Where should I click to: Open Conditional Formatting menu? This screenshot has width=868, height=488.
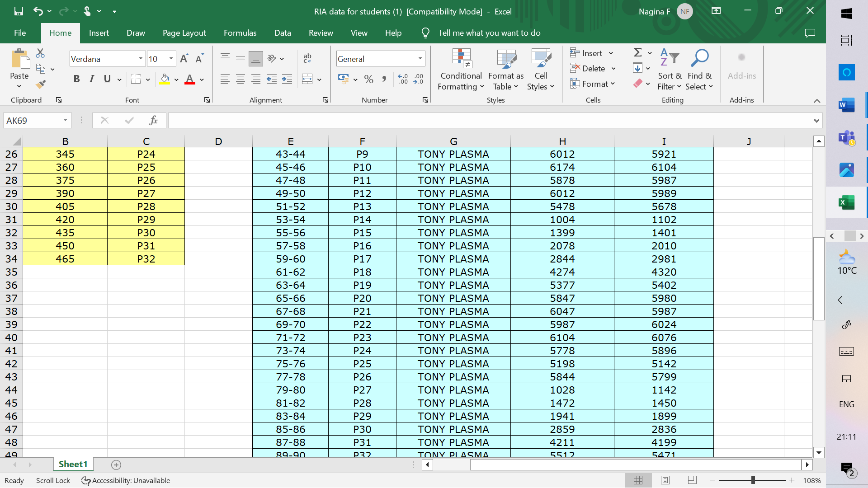tap(461, 70)
